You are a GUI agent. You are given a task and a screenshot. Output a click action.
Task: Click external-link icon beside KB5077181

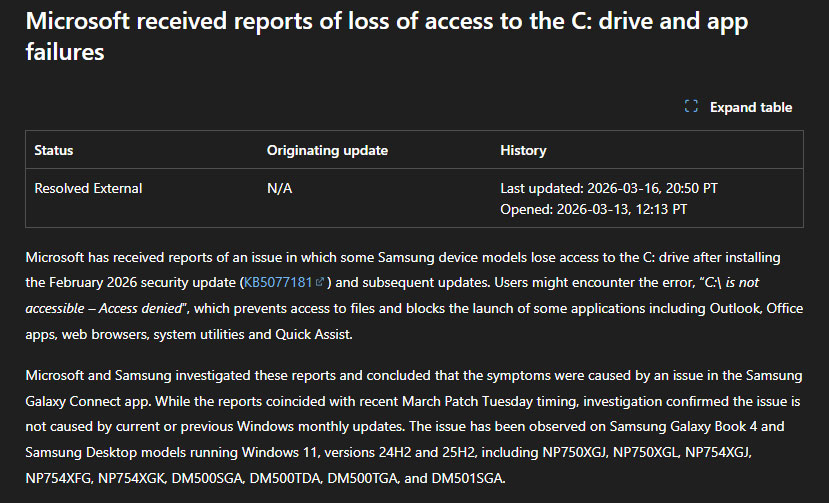(x=320, y=283)
